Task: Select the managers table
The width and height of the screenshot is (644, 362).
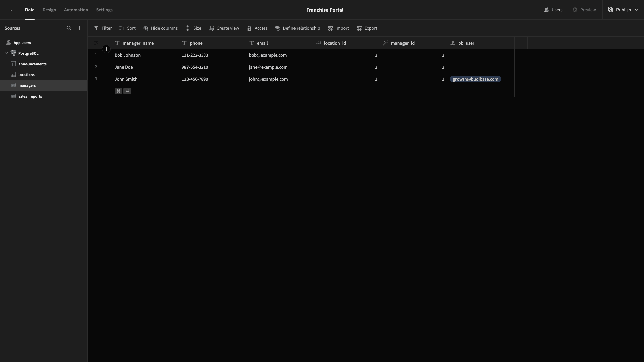Action: click(x=44, y=85)
